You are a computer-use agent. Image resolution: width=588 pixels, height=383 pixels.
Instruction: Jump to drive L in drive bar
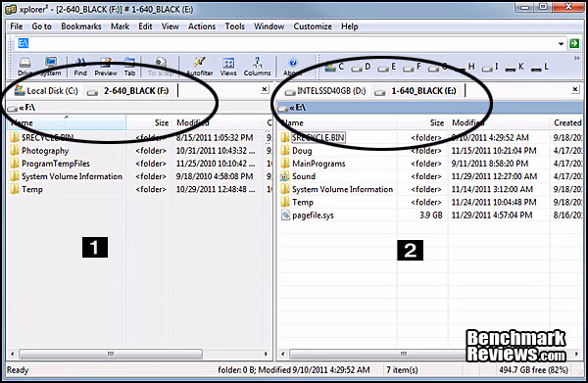540,67
